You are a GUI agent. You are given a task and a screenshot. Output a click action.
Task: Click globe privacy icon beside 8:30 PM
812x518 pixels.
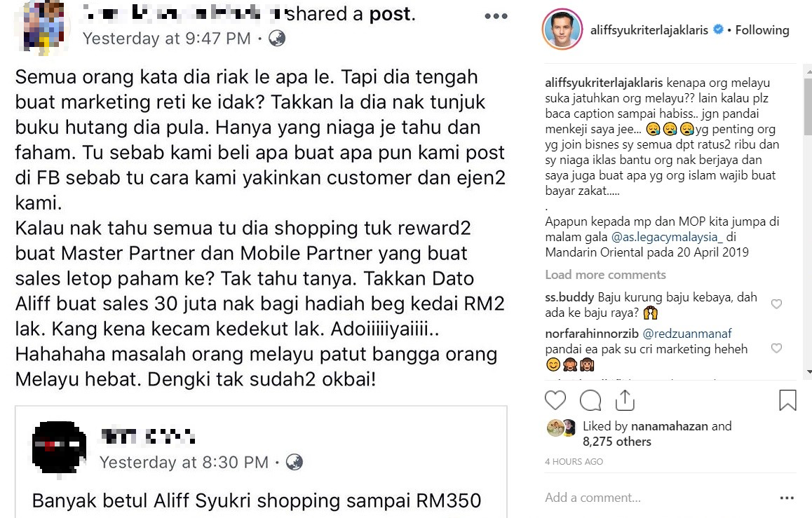pyautogui.click(x=294, y=462)
